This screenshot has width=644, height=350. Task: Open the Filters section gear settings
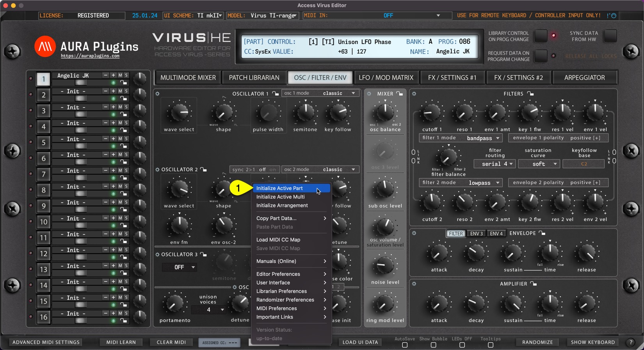414,94
